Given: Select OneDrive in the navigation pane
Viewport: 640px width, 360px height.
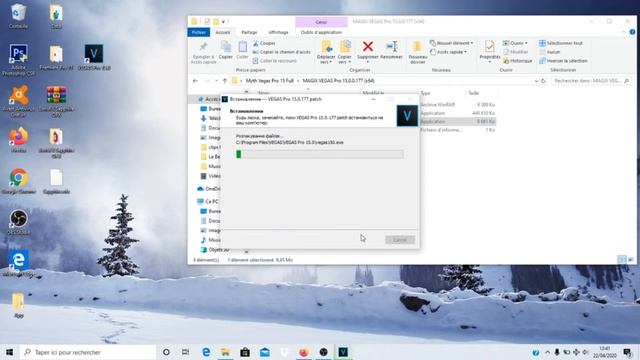Looking at the screenshot, I should [208, 189].
